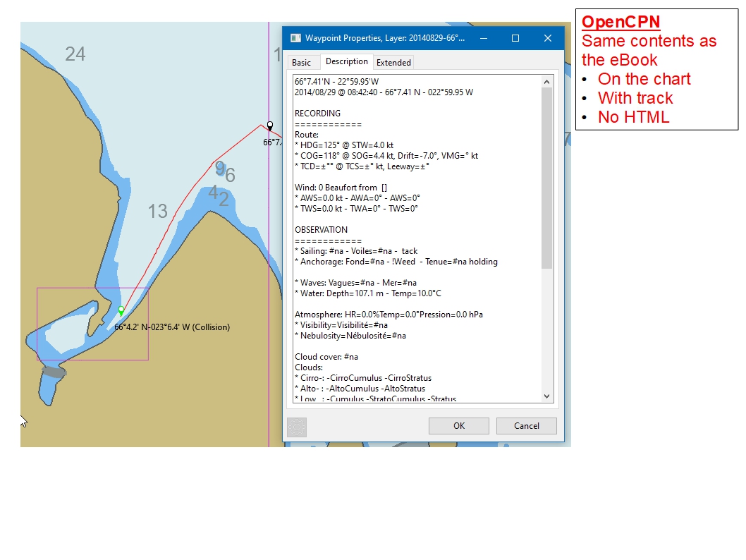This screenshot has width=746, height=560.
Task: Open the Extended tab
Action: click(393, 63)
